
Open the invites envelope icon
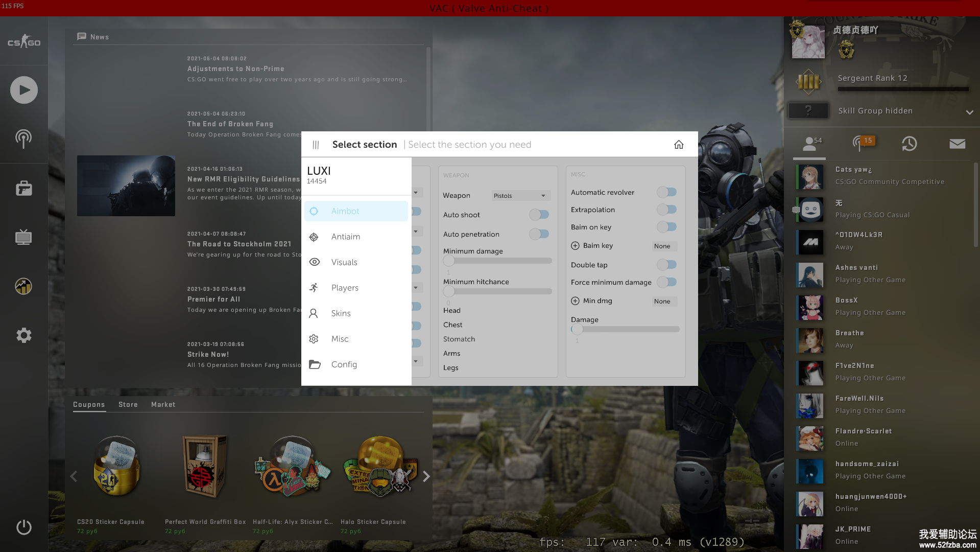pyautogui.click(x=957, y=144)
